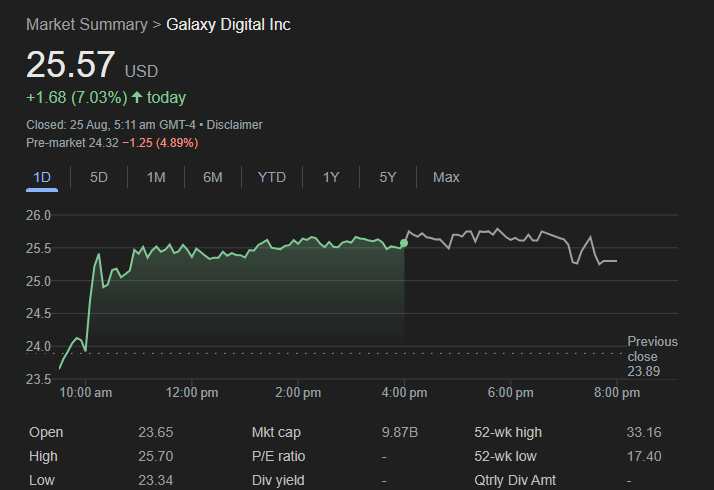Viewport: 714px width, 490px height.
Task: Click the pre-market price 24.32
Action: pos(102,143)
